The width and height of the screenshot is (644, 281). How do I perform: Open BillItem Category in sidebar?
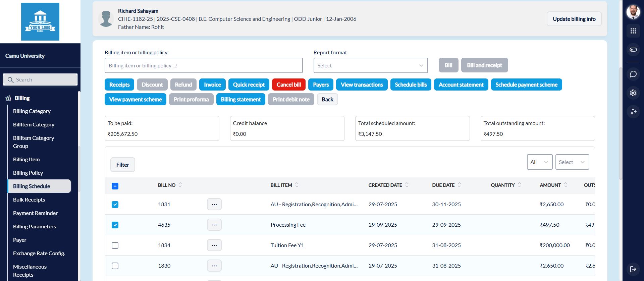coord(34,125)
